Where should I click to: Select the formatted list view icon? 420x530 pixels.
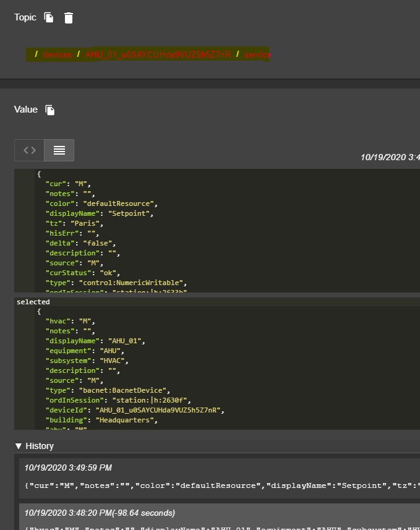(x=59, y=150)
